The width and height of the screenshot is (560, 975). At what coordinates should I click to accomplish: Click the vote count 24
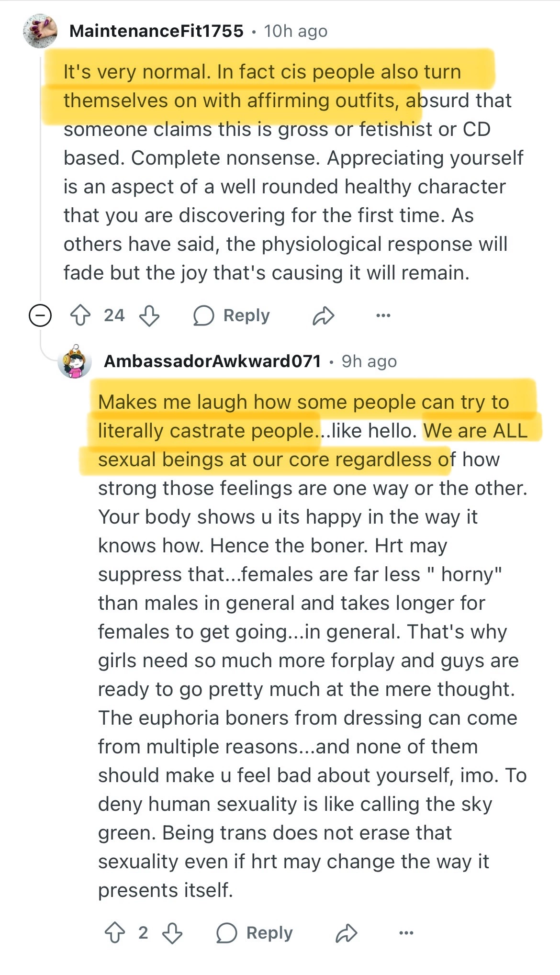click(114, 315)
